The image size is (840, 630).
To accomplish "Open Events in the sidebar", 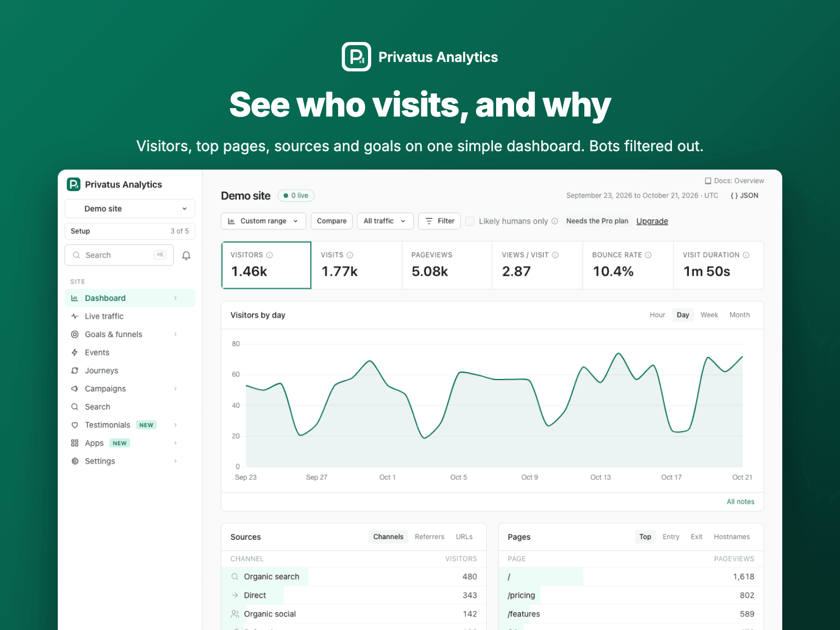I will click(x=130, y=352).
